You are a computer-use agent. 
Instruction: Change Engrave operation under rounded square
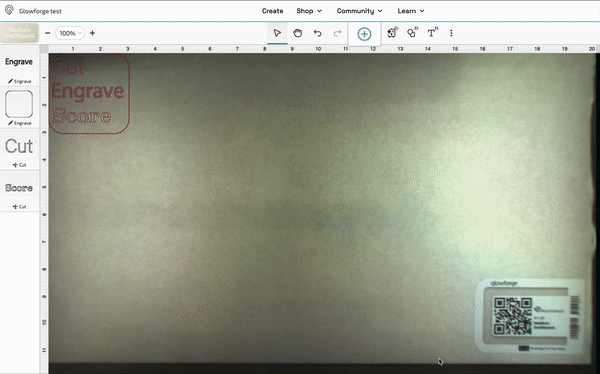click(20, 123)
